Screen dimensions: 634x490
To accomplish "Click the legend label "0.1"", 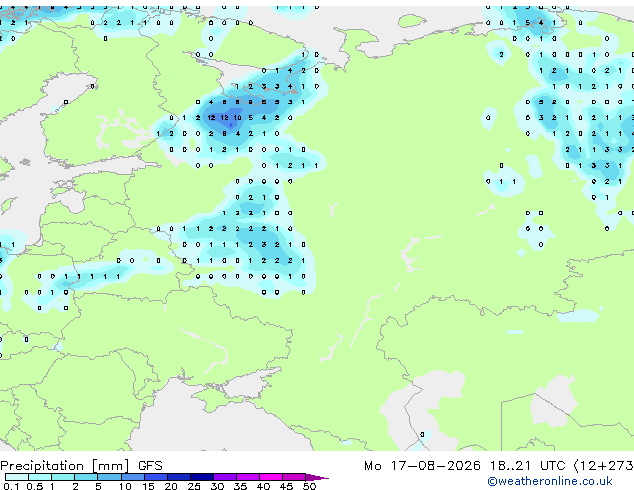I will tap(12, 486).
